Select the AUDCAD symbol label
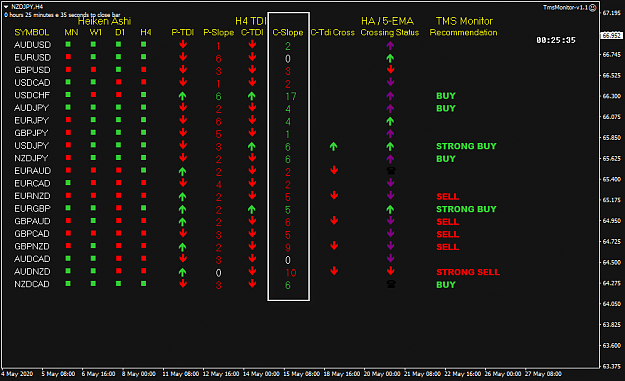The height and width of the screenshot is (381, 625). tap(32, 259)
